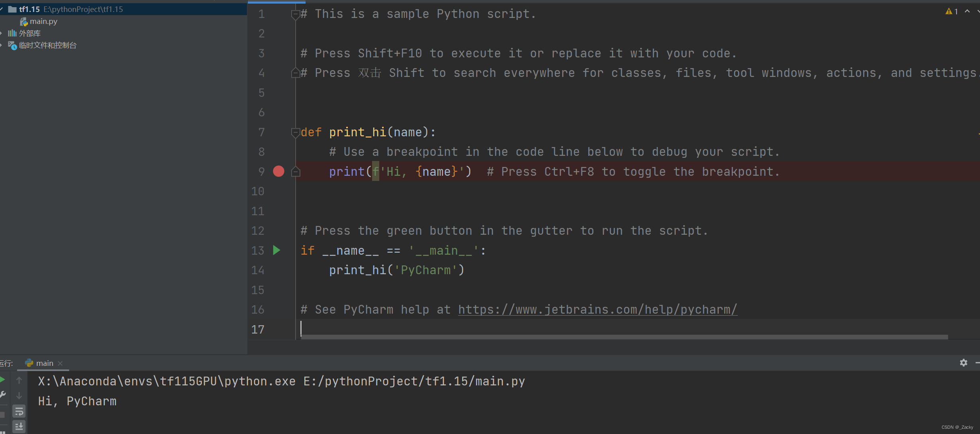Image resolution: width=980 pixels, height=434 pixels.
Task: Click the yellow warning inspection indicator
Action: pos(951,12)
